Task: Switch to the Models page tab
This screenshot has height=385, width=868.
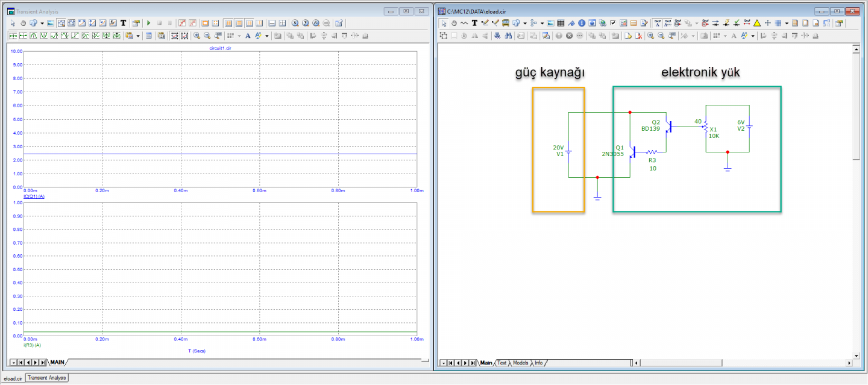Action: pos(520,363)
